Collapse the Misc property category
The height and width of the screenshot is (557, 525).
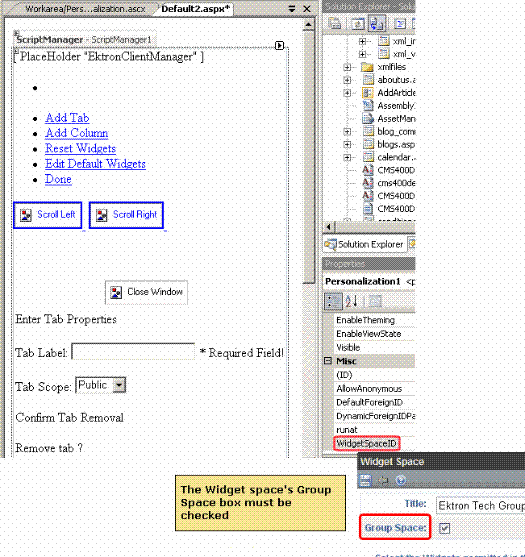328,361
